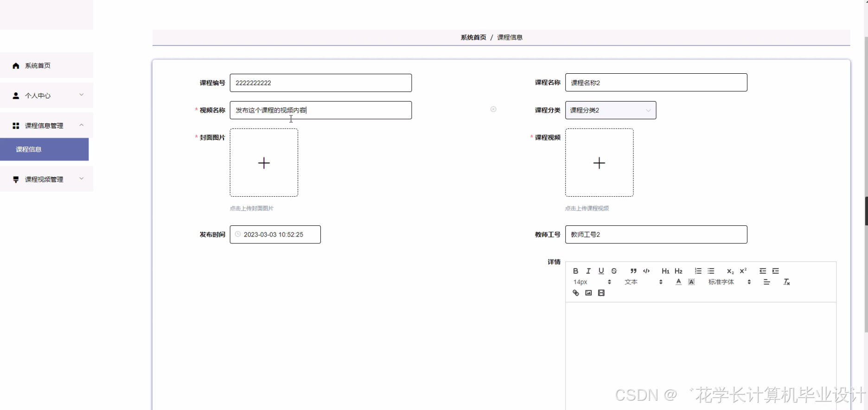The height and width of the screenshot is (410, 868).
Task: Create a bulleted list
Action: [711, 271]
